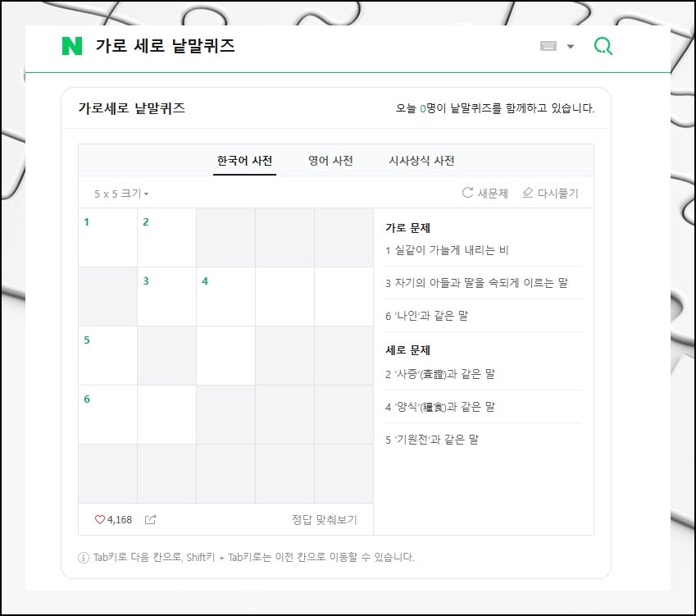The image size is (696, 616).
Task: Click the 4,168 likes count
Action: point(120,520)
